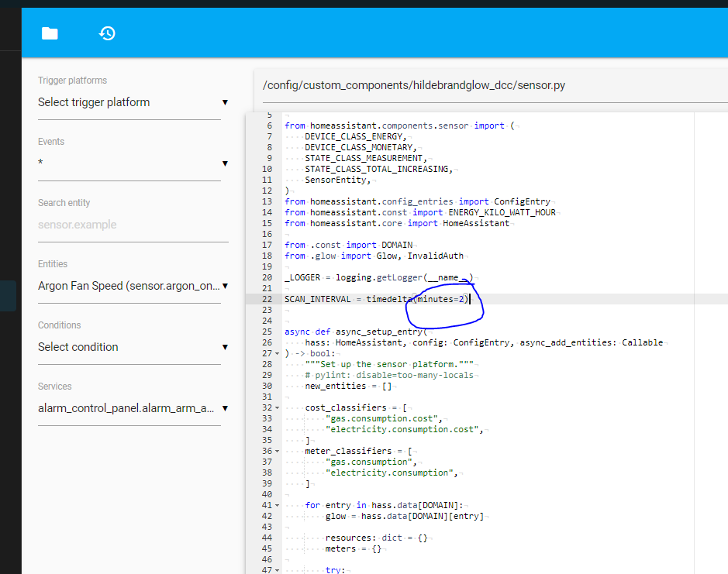Click "electricity.consumption.cost" string on line 34
Image resolution: width=728 pixels, height=574 pixels.
pyautogui.click(x=402, y=429)
